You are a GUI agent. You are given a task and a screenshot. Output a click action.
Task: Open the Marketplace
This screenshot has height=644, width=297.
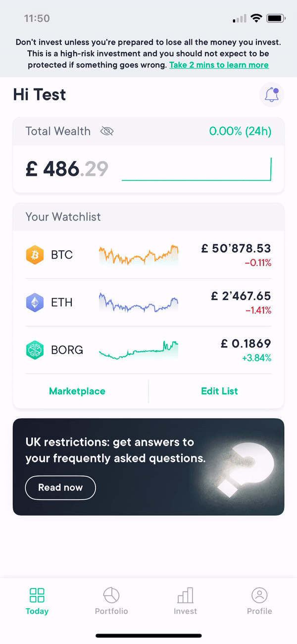(77, 391)
